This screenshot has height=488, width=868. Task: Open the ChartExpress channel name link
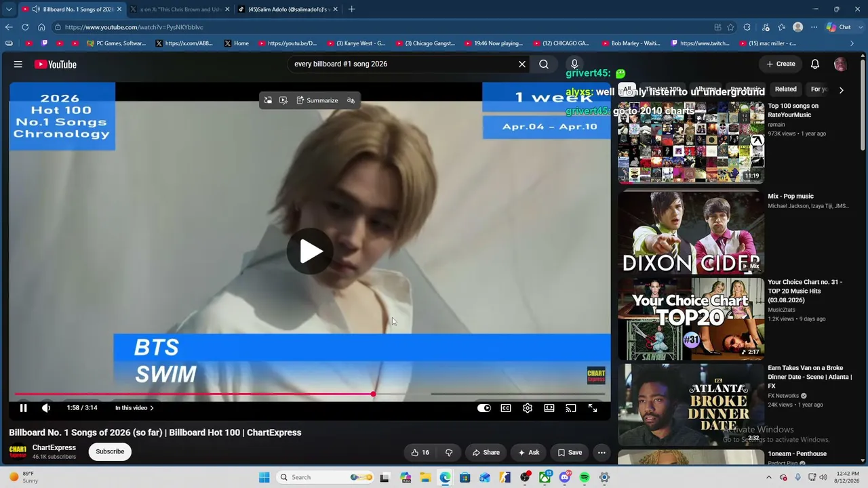pos(54,447)
